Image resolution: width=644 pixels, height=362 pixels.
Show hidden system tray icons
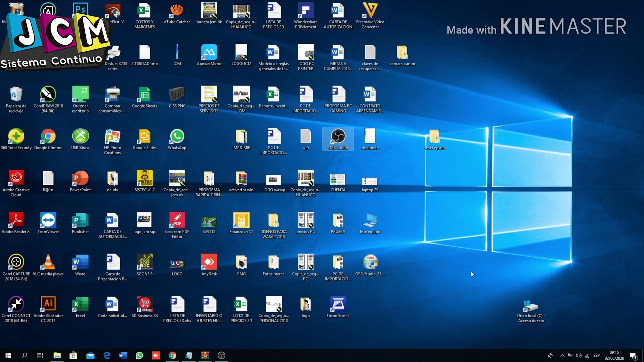point(562,356)
